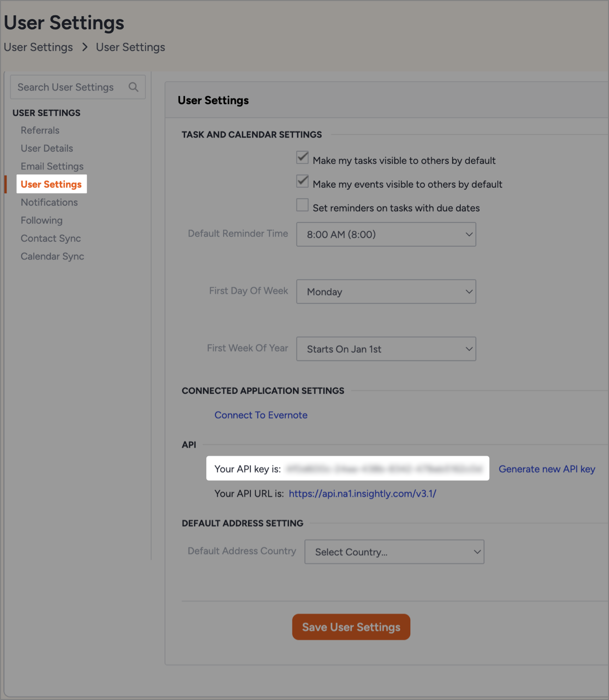
Task: Expand First Day Of Week dropdown
Action: pos(386,292)
